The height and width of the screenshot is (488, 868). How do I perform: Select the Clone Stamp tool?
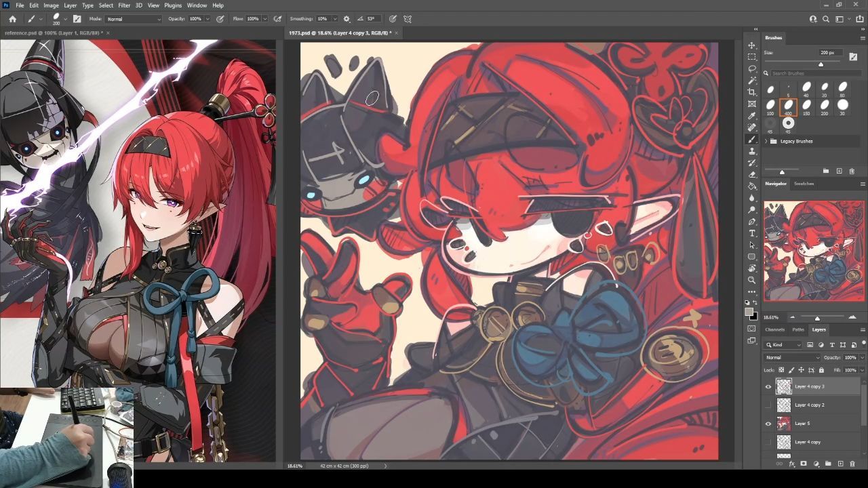tap(751, 151)
